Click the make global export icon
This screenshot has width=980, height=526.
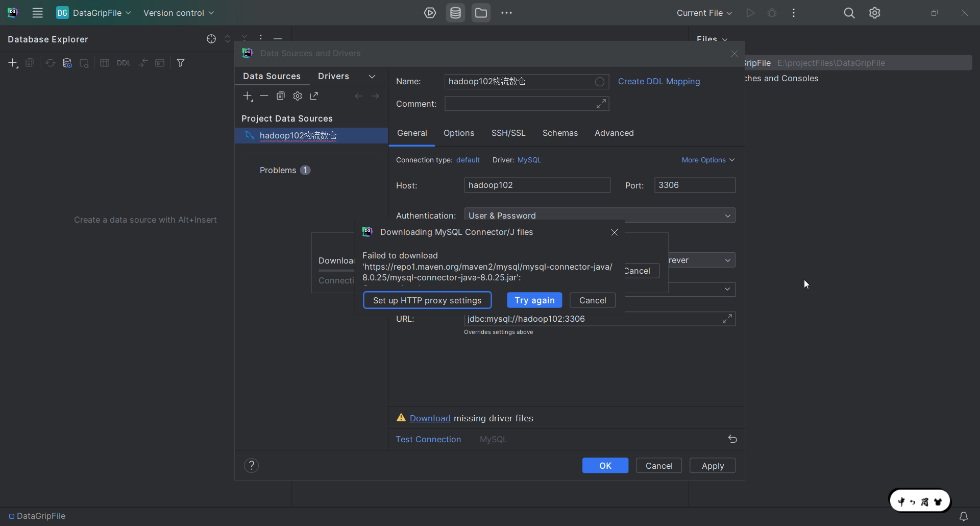(x=314, y=96)
